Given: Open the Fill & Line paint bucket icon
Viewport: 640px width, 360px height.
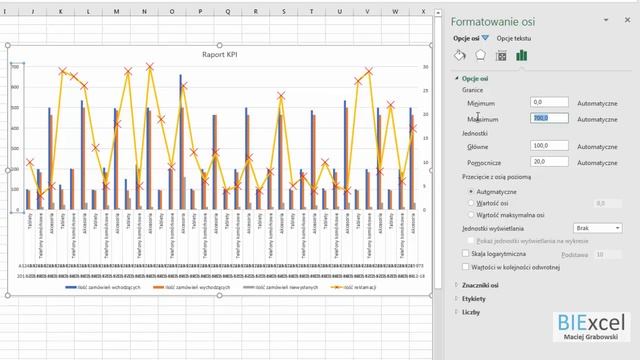Looking at the screenshot, I should tap(460, 56).
